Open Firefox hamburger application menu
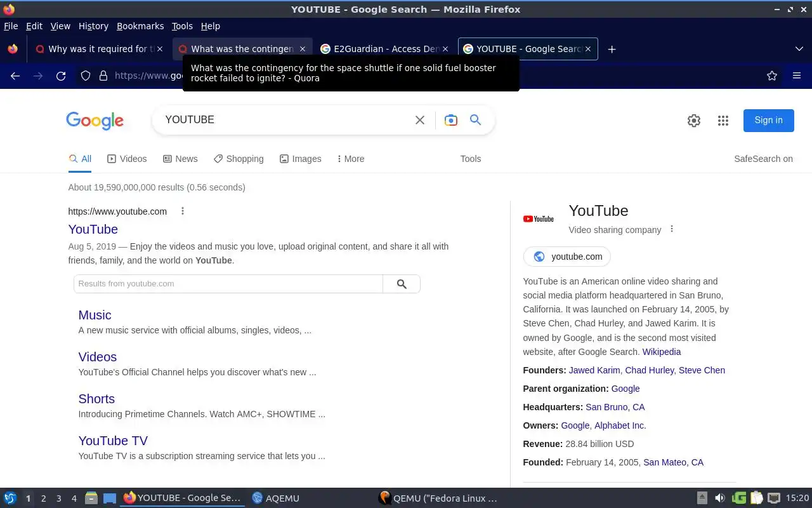 797,76
